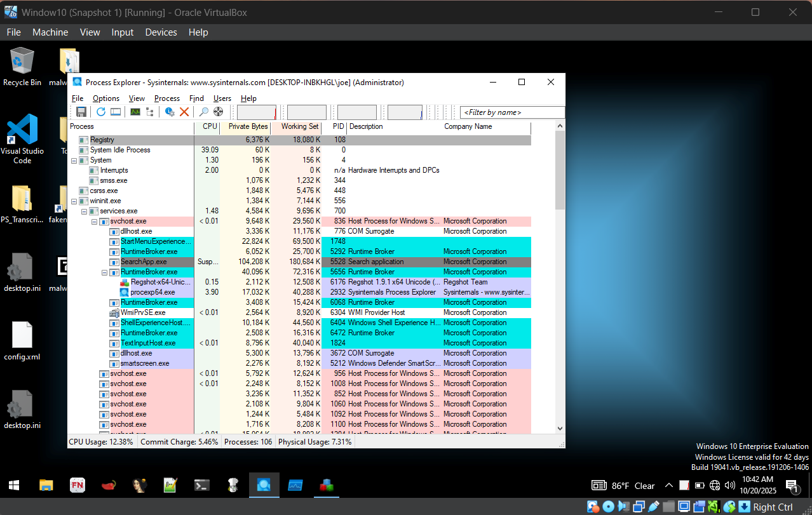Click the Regshot-x64-Unicode process icon in tree
This screenshot has width=812, height=515.
click(125, 282)
